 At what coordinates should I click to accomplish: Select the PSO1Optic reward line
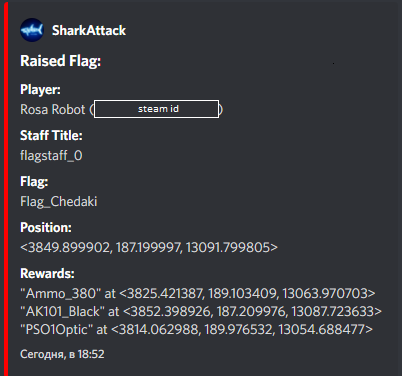pyautogui.click(x=196, y=330)
